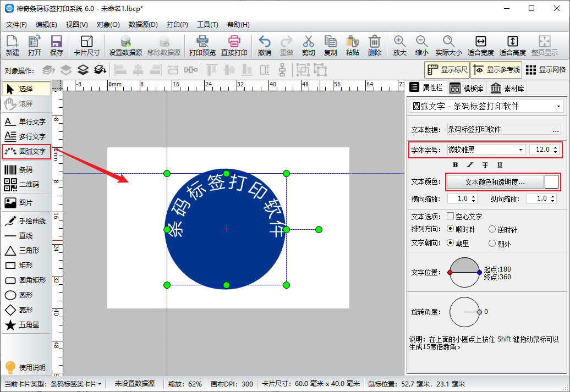Select the 手绘曲线 freehand curve tool
Screen dimensions: 570x392
click(26, 220)
